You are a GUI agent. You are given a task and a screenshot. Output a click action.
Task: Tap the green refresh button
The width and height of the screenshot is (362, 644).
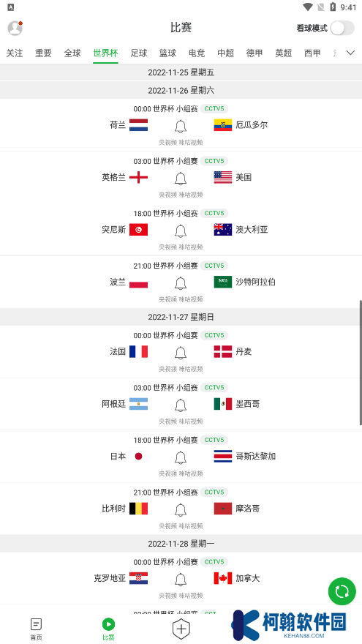342,591
